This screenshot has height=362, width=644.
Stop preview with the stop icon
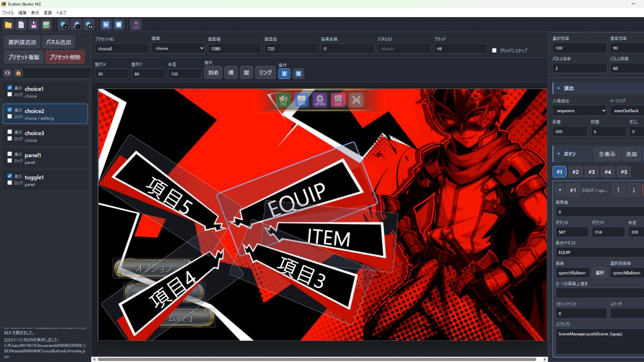point(118,25)
